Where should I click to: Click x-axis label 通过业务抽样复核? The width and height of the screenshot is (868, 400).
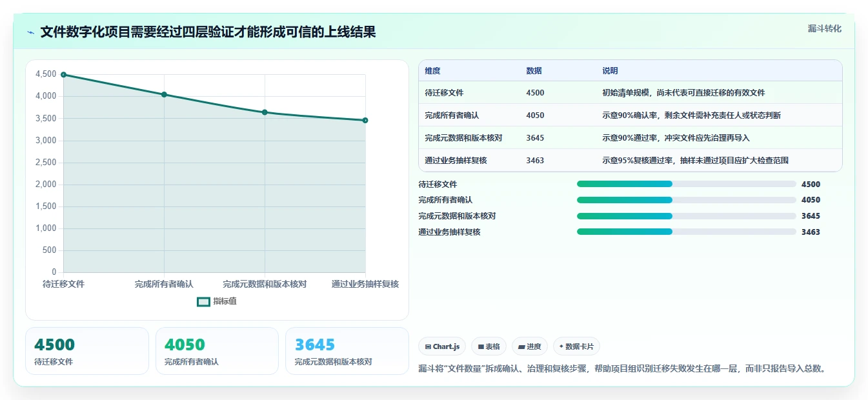[365, 284]
